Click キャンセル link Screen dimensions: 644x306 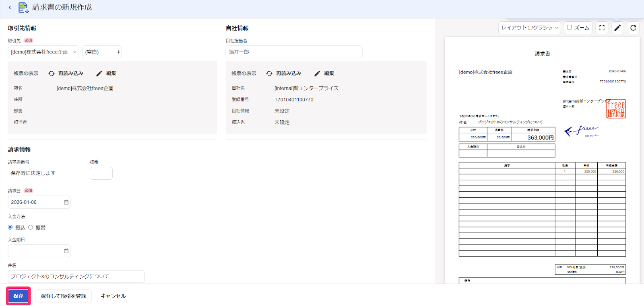coord(113,296)
